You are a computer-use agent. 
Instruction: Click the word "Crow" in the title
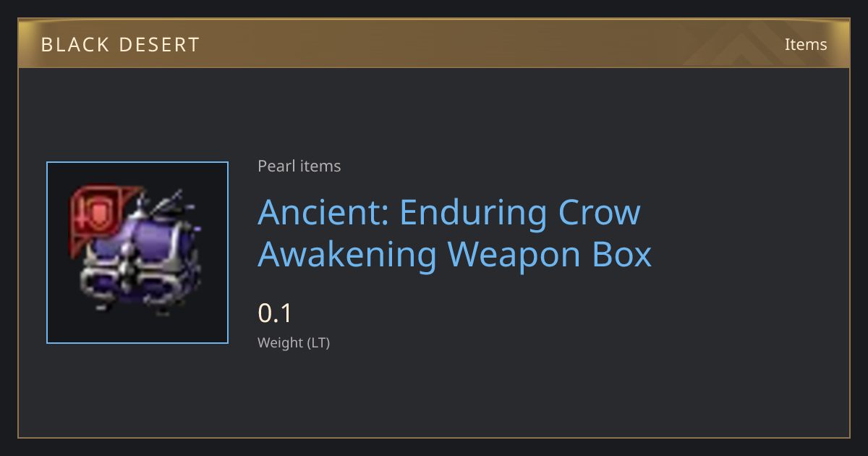click(x=600, y=213)
